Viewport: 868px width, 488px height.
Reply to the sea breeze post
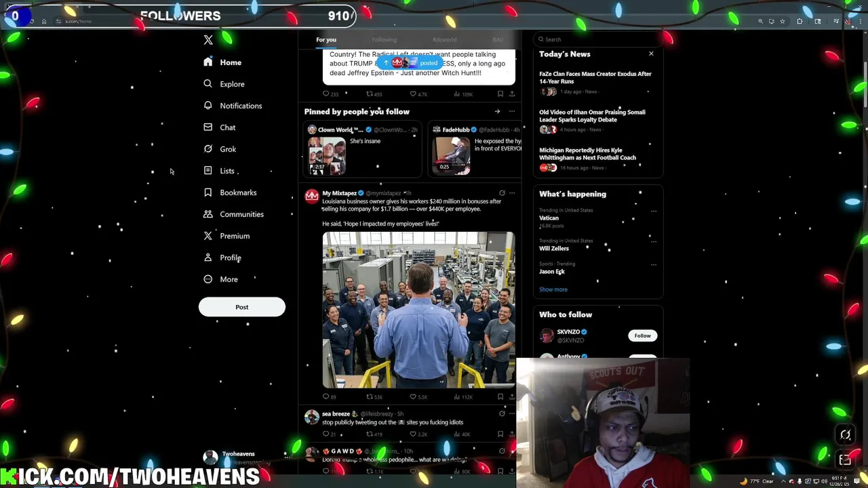click(x=329, y=434)
